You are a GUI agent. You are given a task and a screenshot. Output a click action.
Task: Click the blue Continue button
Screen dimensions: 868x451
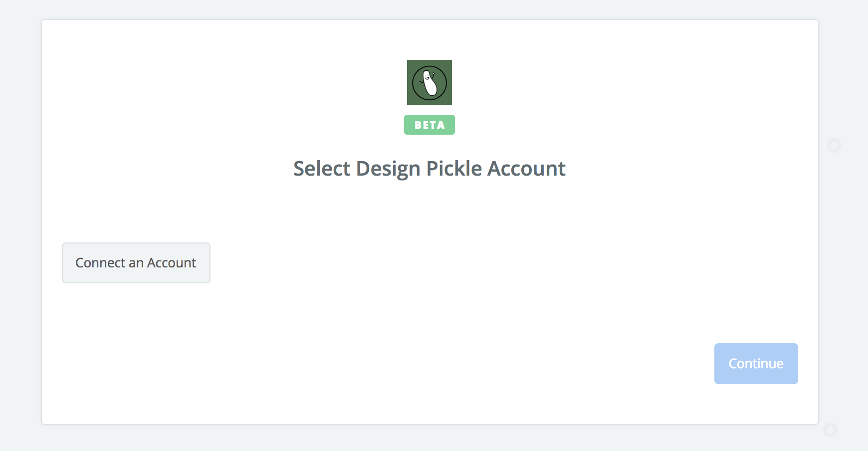point(756,364)
